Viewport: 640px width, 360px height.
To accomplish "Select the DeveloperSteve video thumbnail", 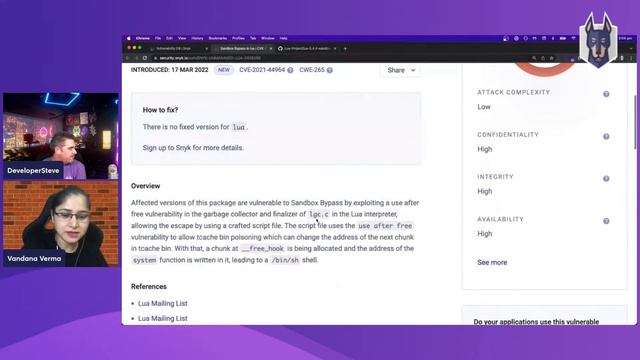I will [x=61, y=136].
